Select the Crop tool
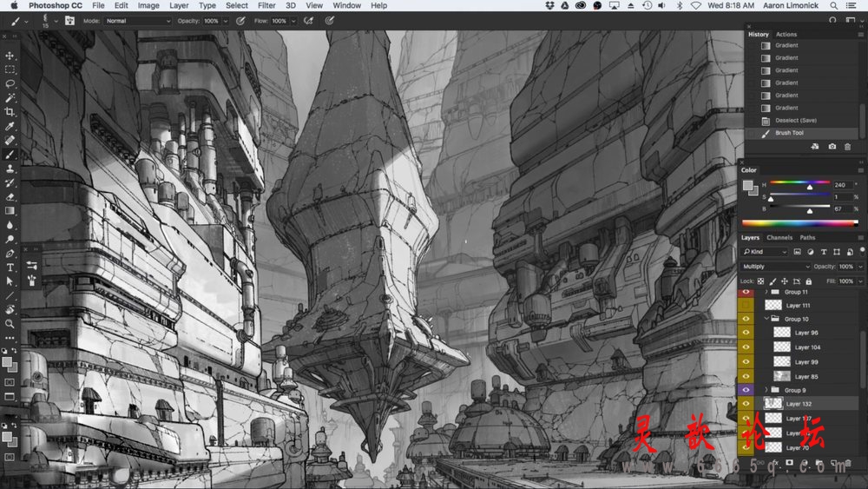The image size is (868, 489). 10,112
